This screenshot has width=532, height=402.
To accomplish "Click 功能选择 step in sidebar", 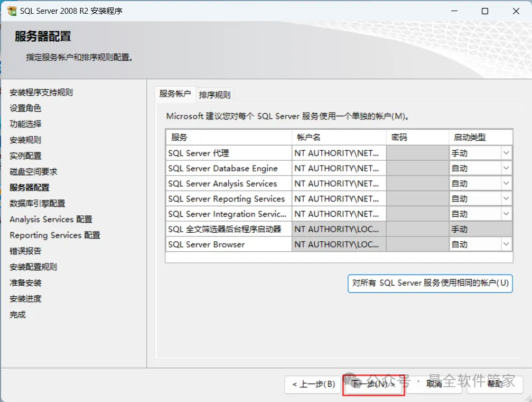I will pos(25,124).
